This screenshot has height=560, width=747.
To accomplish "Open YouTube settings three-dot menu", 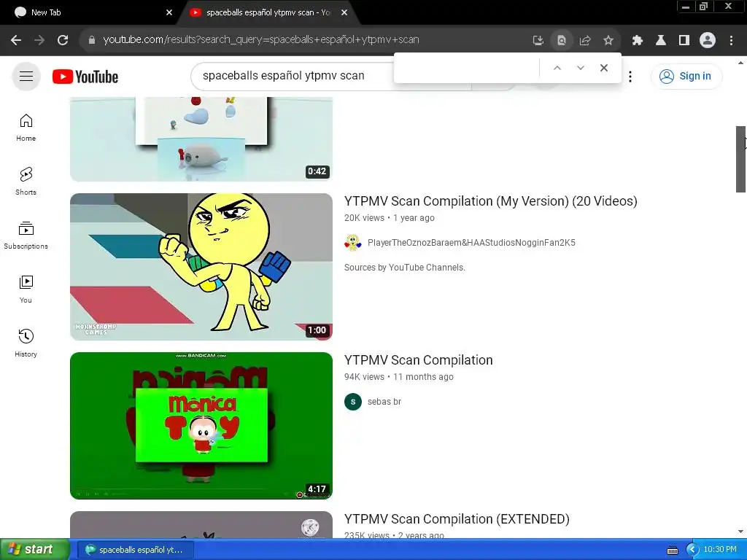I will click(630, 76).
